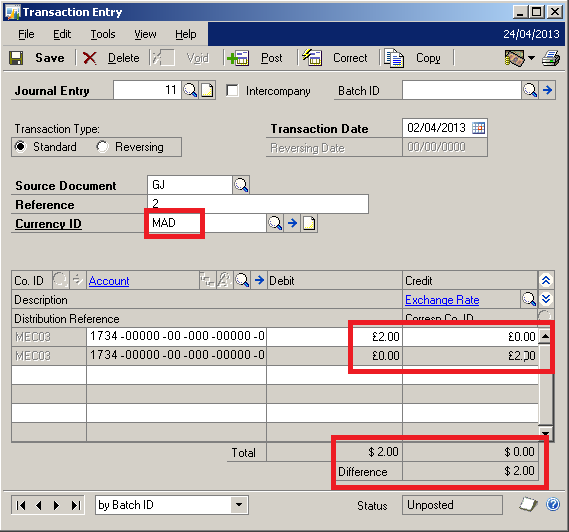Click the Post button label

click(271, 58)
